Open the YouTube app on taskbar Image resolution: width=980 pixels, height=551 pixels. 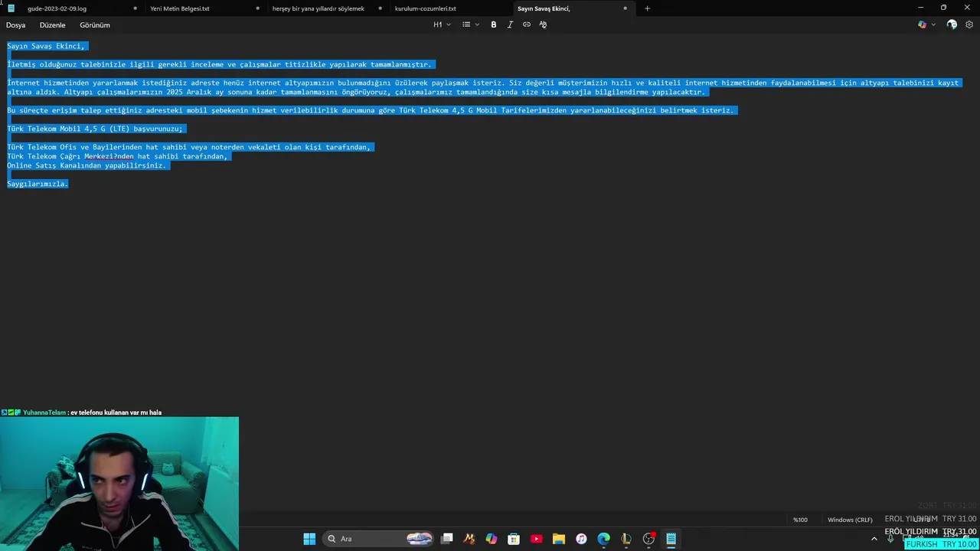pyautogui.click(x=536, y=539)
